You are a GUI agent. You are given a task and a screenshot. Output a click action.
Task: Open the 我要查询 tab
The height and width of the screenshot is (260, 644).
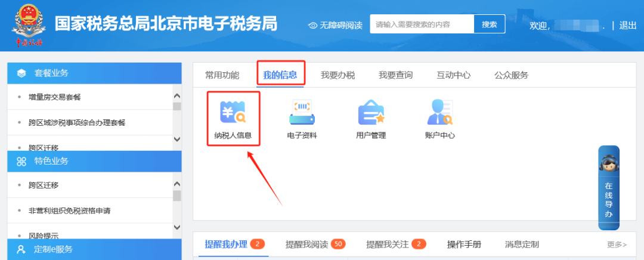(x=395, y=75)
